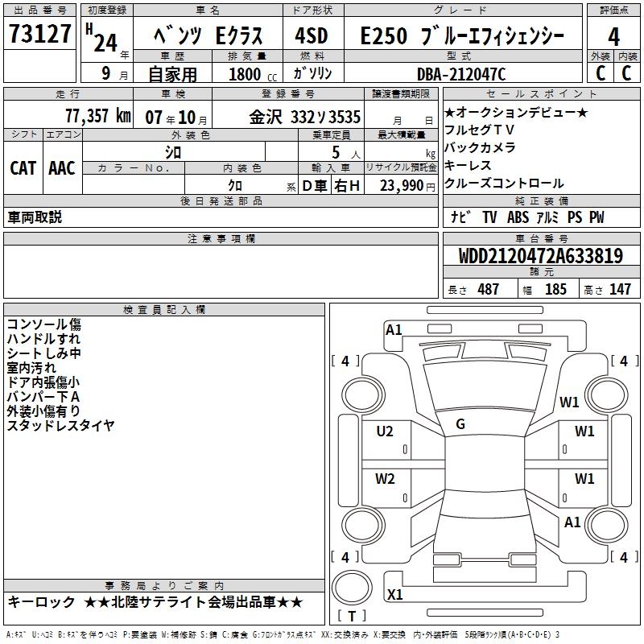Select the office notice キーロック
644x644 pixels.
coord(42,602)
